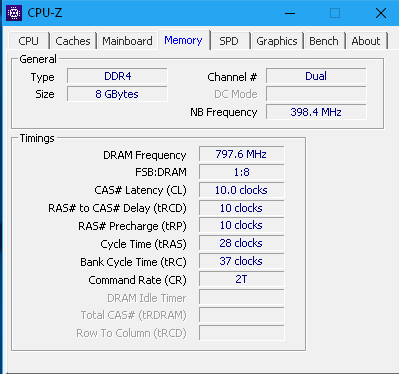Click the empty DC Mode field

(316, 94)
